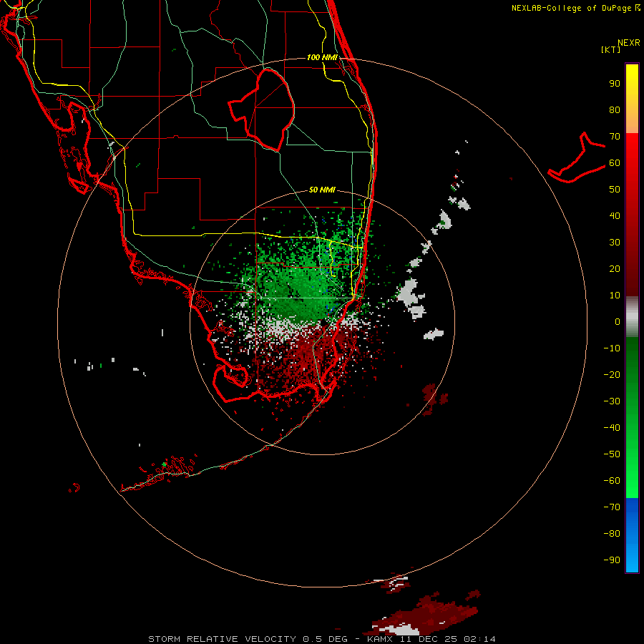Click the -80 value on the velocity scale

tap(612, 534)
